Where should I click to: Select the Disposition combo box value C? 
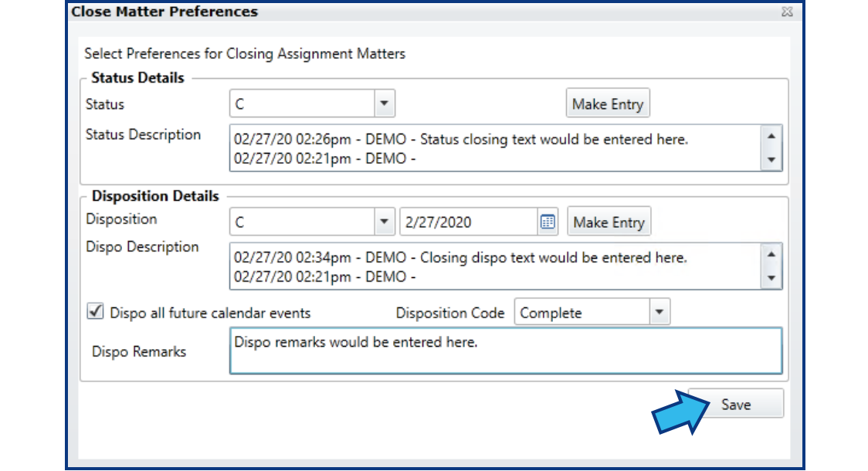[x=302, y=222]
